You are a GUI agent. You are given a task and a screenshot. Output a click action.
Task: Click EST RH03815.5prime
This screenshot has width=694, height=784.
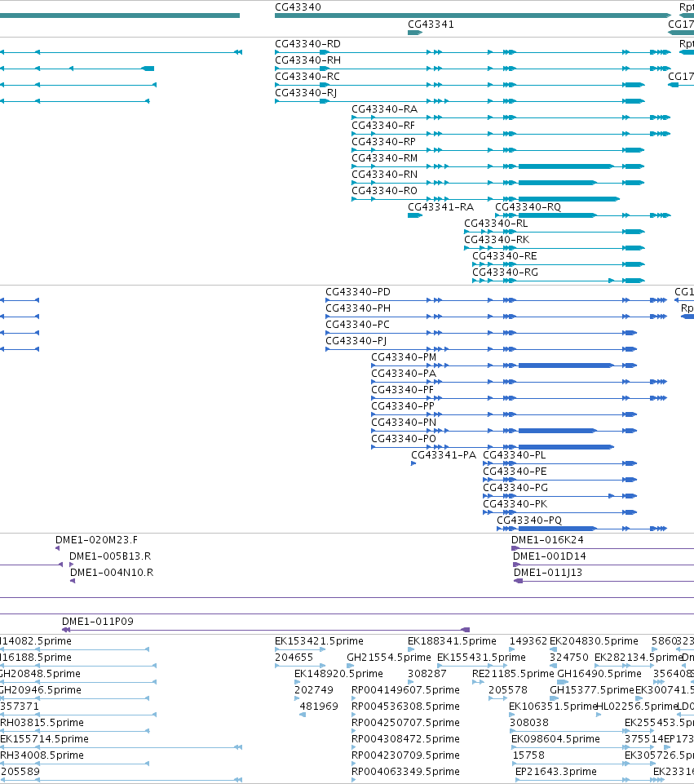tap(42, 723)
